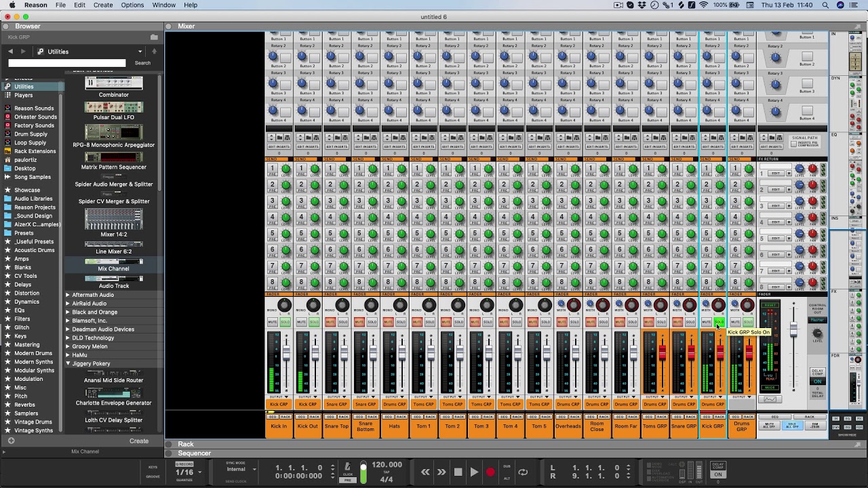Viewport: 868px width, 488px height.
Task: Open the Players category in the Browser
Action: point(23,96)
